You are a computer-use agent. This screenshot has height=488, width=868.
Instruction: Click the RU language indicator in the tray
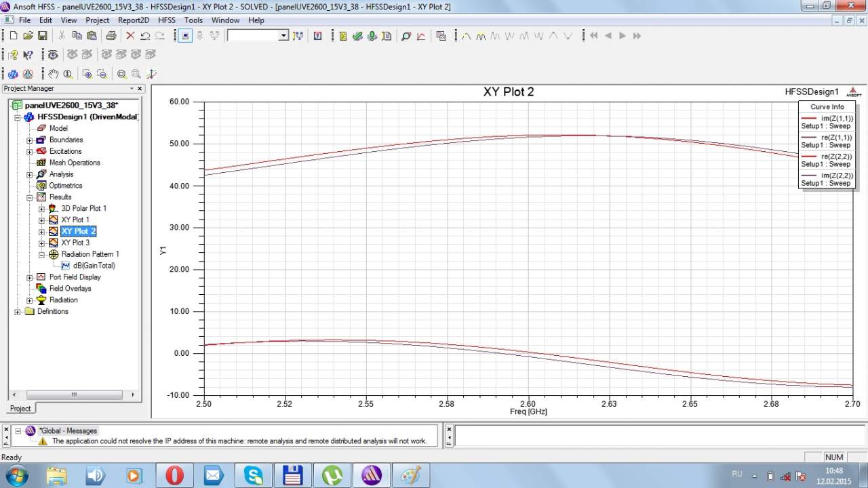click(x=737, y=474)
